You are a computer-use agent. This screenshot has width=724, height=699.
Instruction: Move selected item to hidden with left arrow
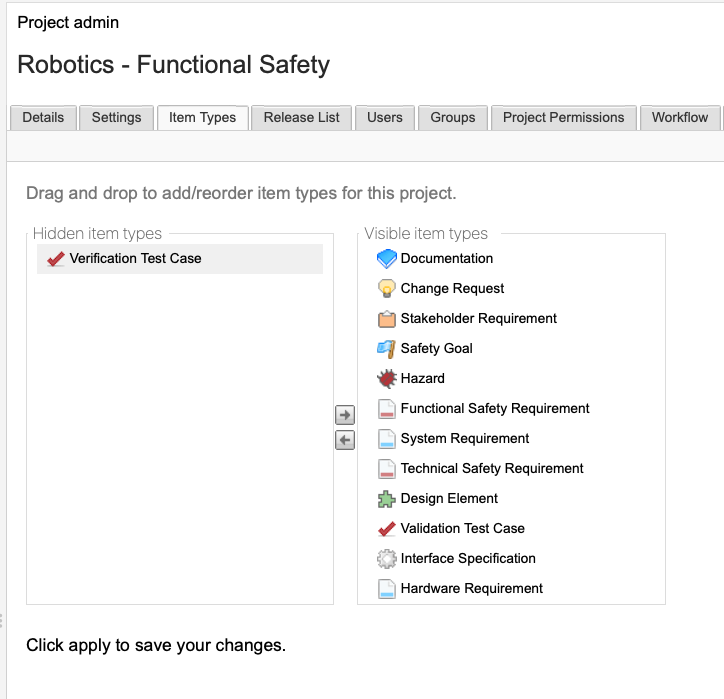point(345,440)
